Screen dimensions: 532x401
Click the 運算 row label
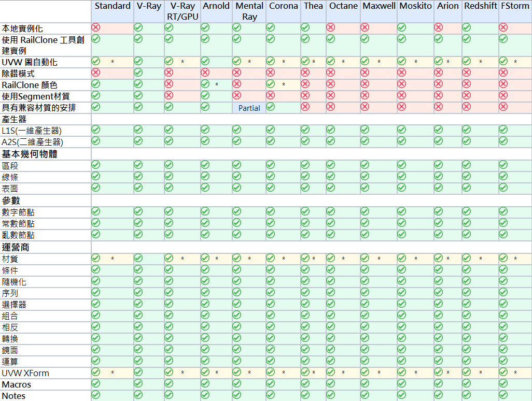click(10, 362)
